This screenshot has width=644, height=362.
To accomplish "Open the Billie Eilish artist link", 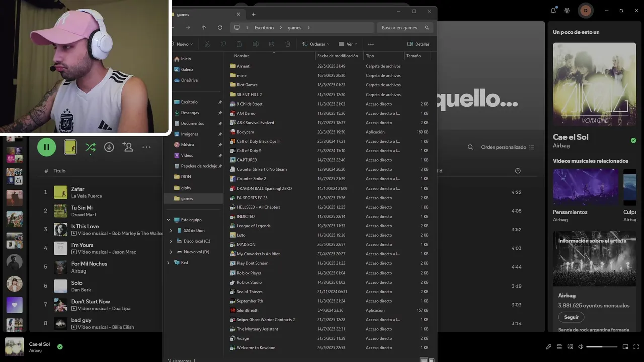I will coord(123,327).
